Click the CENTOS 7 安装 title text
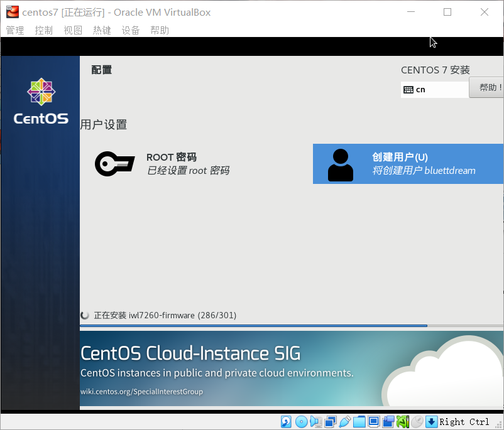The height and width of the screenshot is (430, 504). 436,70
